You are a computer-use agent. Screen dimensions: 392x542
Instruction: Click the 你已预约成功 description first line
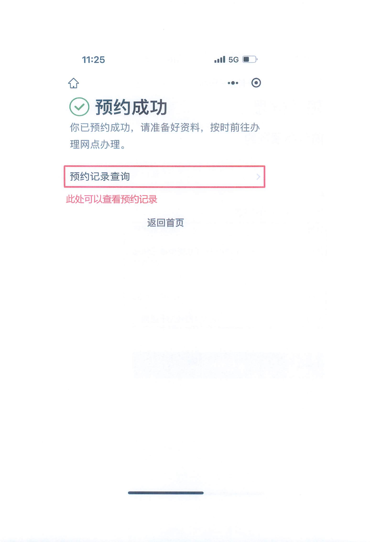(x=165, y=127)
